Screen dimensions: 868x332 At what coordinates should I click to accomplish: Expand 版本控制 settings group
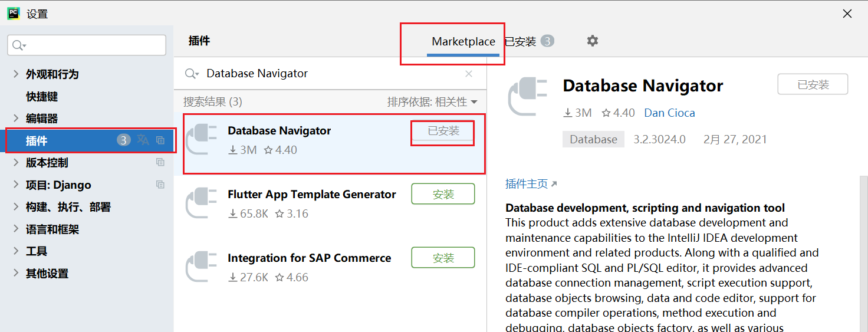16,162
